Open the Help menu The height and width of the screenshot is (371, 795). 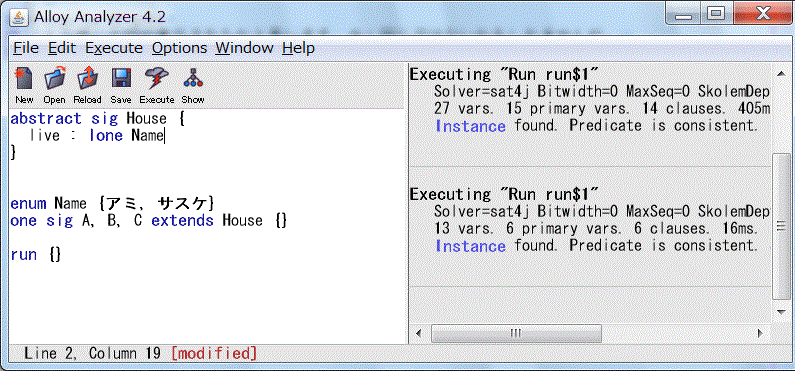[x=299, y=48]
